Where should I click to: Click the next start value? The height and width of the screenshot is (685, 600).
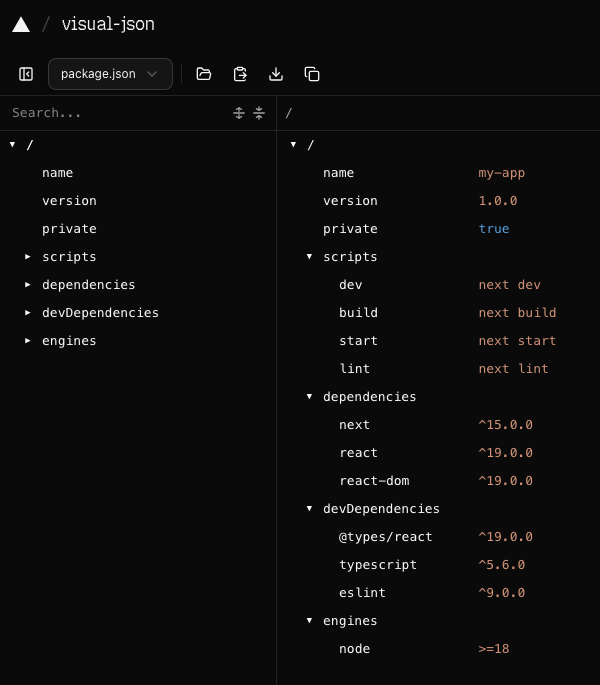pyautogui.click(x=517, y=341)
